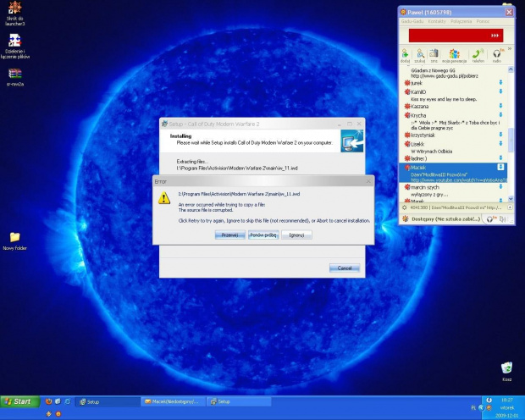Screen dimensions: 525x420
Task: Open the moja generacja icon
Action: [x=454, y=54]
